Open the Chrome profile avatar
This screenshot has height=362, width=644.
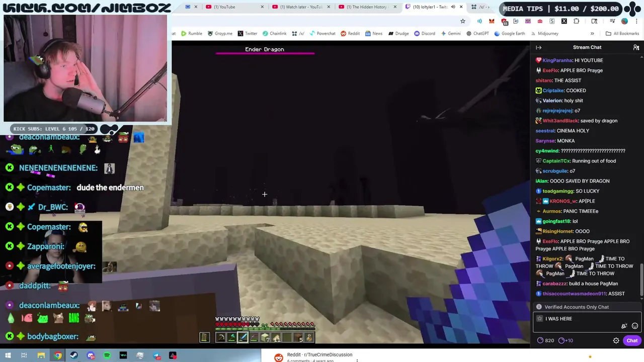624,21
